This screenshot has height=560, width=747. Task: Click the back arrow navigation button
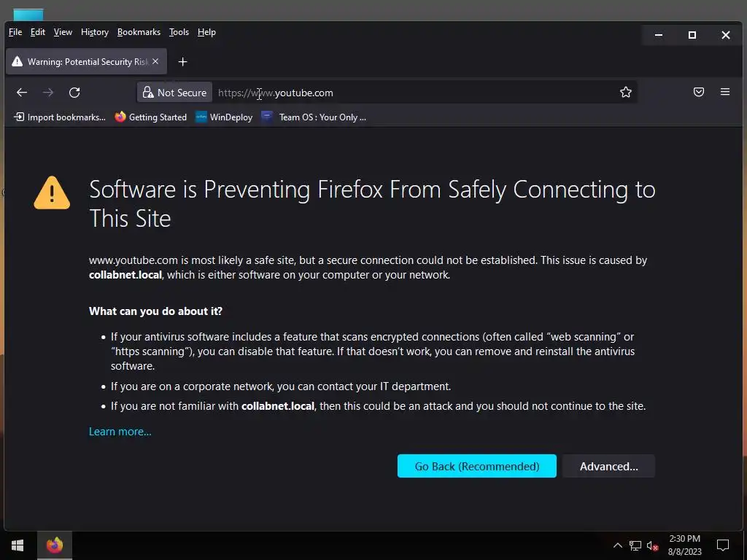click(22, 93)
